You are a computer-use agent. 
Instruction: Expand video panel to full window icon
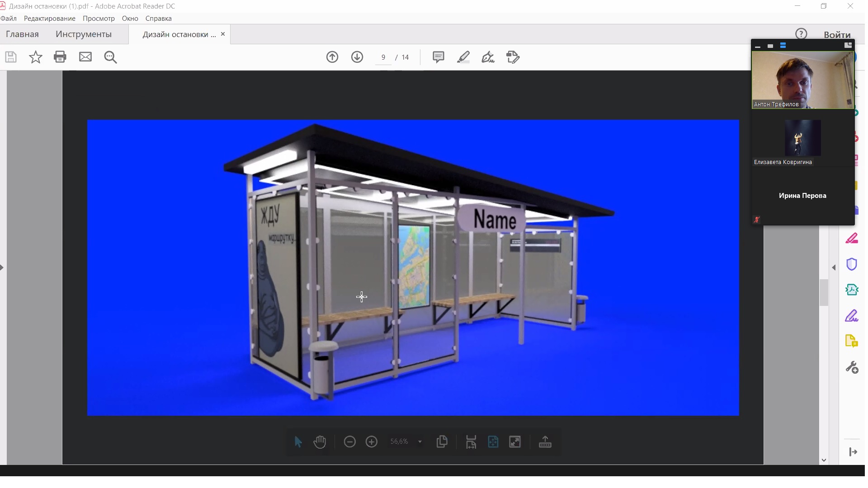848,46
